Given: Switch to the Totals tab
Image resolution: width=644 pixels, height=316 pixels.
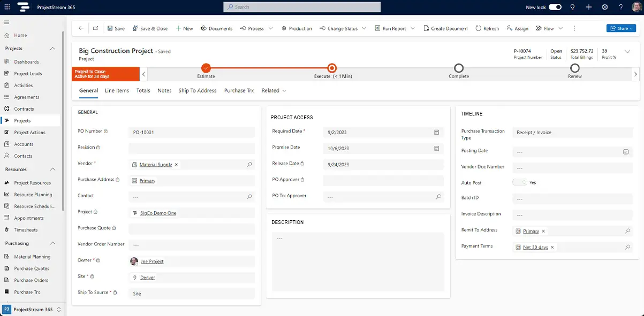Looking at the screenshot, I should click(143, 90).
